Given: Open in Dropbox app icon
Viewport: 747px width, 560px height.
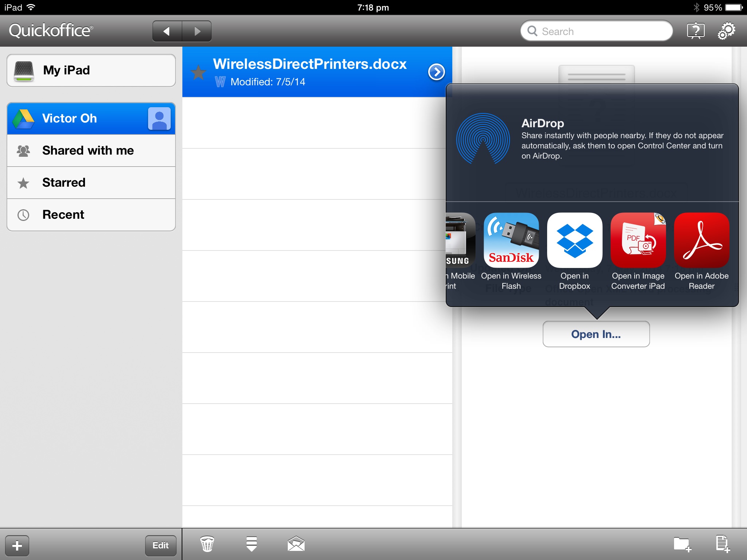Looking at the screenshot, I should tap(574, 240).
